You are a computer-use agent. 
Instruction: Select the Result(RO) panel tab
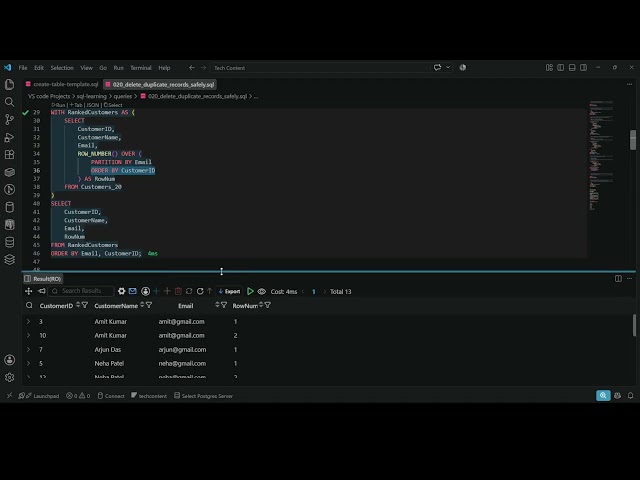(x=43, y=279)
